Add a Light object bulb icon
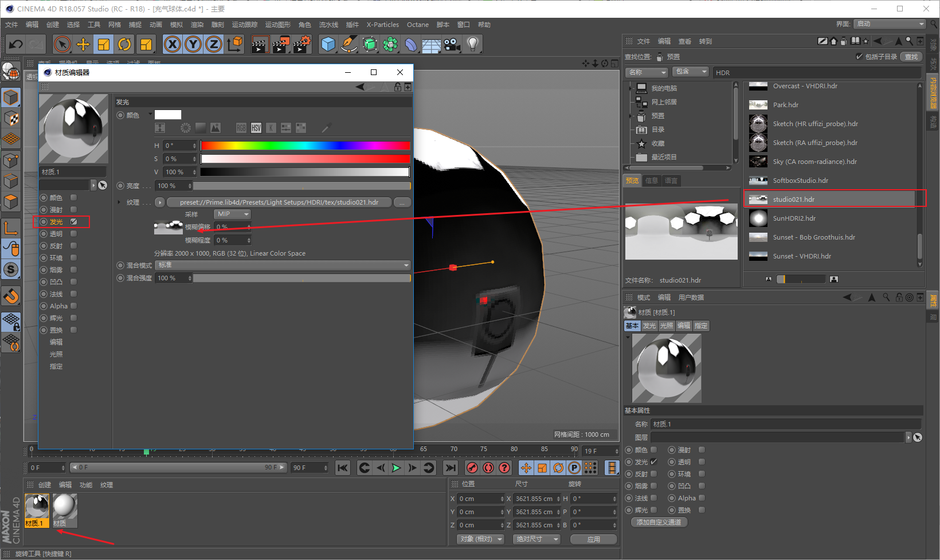The width and height of the screenshot is (940, 560). coord(472,44)
